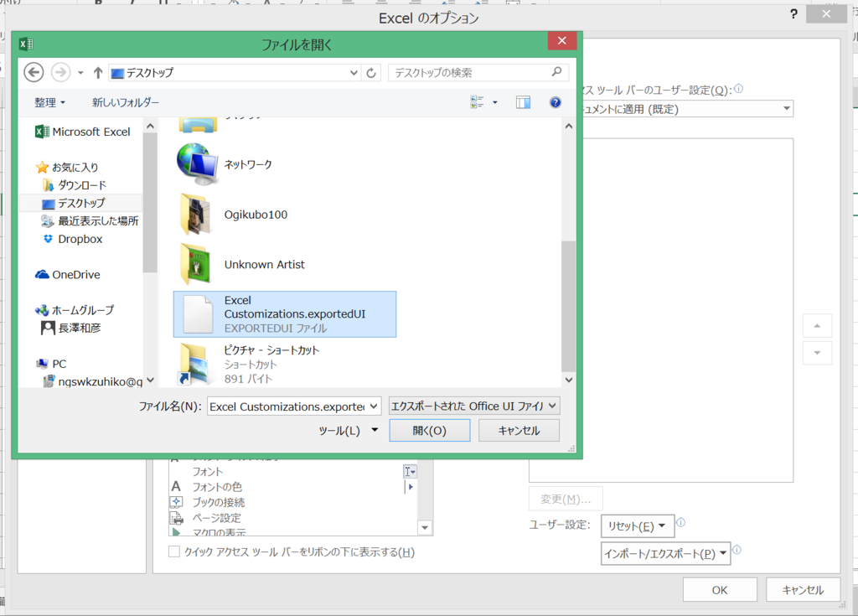Check クイック アクセス ツール バーをリボンの下に表示する
Image resolution: width=858 pixels, height=616 pixels.
[x=174, y=552]
